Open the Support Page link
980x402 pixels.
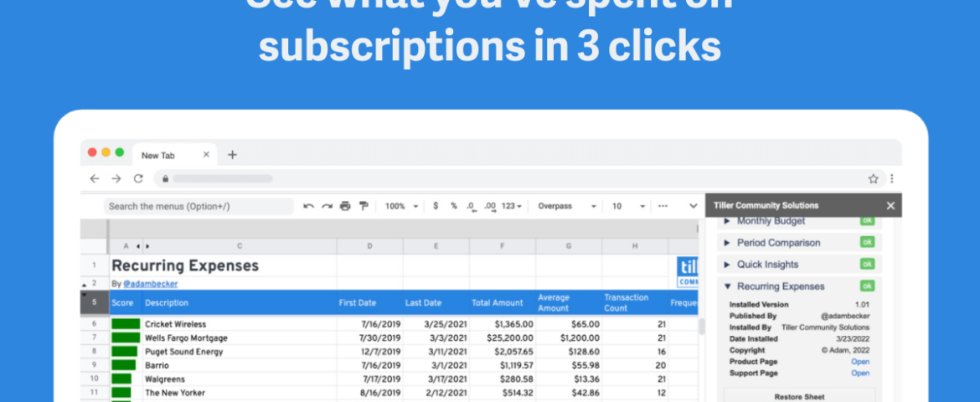(x=860, y=374)
